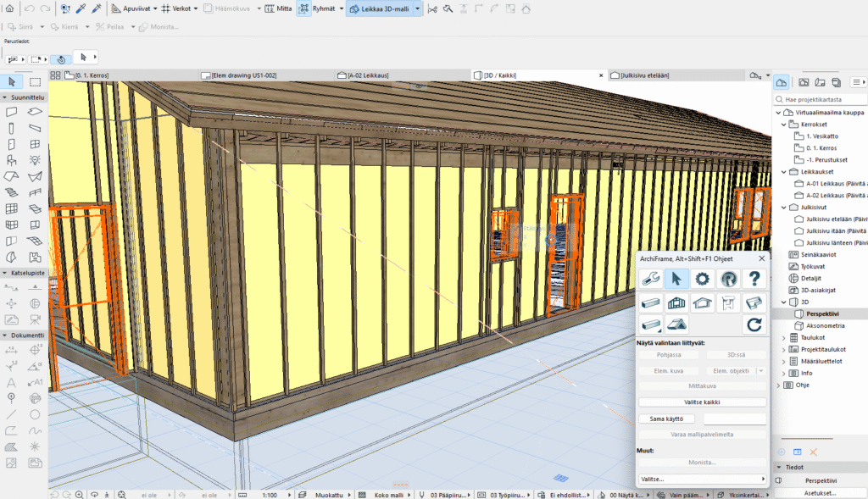Pick the Stair tool
The height and width of the screenshot is (499, 868).
(11, 192)
